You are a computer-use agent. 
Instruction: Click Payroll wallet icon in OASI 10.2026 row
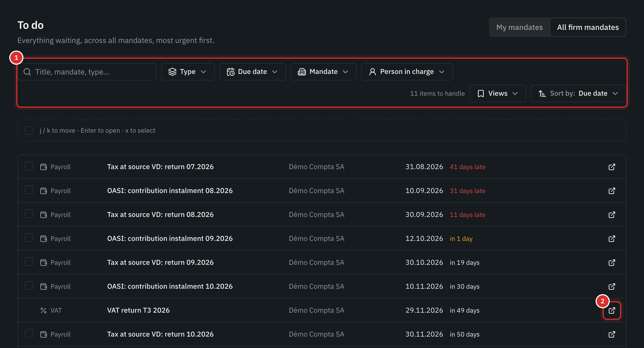pos(44,286)
